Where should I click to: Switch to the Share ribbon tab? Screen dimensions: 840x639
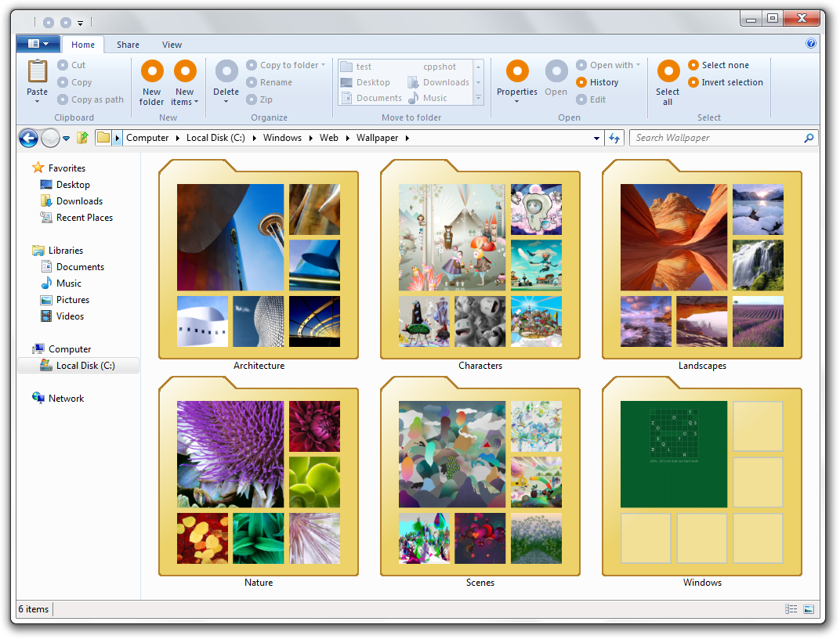tap(128, 45)
